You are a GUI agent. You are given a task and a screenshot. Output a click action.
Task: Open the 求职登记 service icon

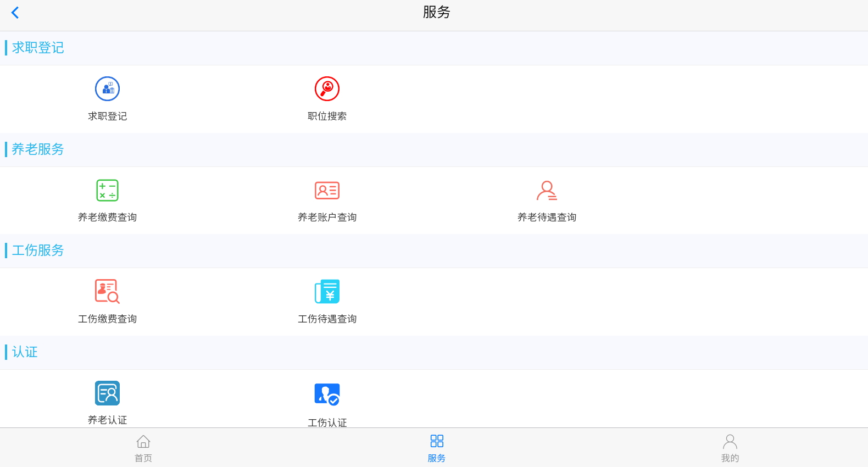[107, 88]
